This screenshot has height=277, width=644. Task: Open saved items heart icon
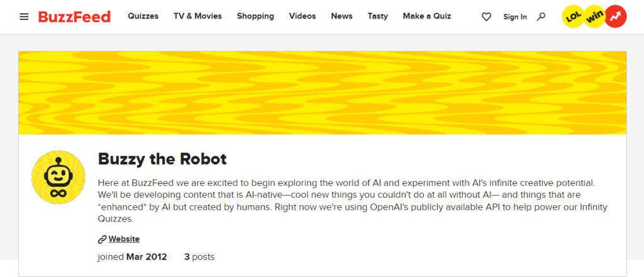[486, 17]
